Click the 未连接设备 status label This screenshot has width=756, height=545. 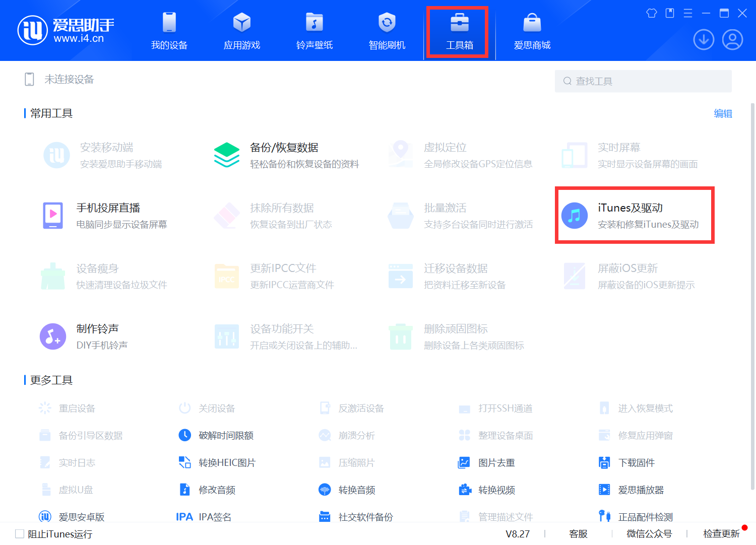69,79
